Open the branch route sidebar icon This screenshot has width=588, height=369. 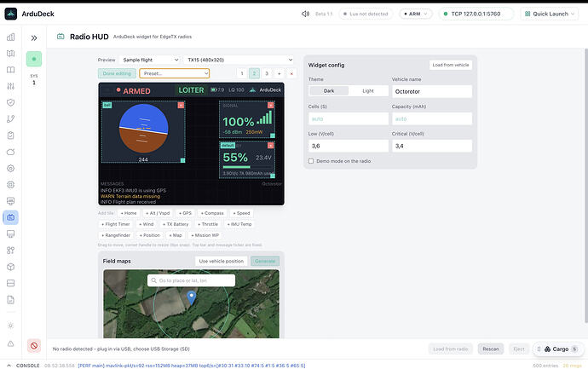11,118
